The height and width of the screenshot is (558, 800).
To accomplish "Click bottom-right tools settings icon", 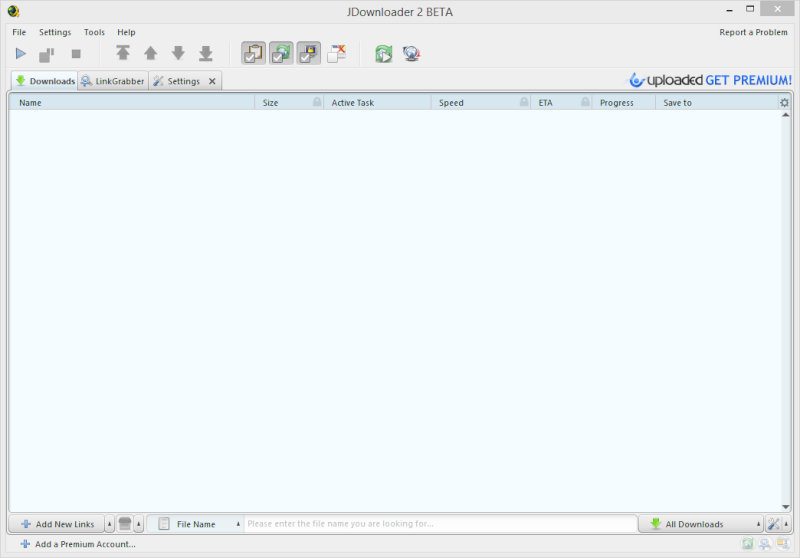I will coord(773,524).
